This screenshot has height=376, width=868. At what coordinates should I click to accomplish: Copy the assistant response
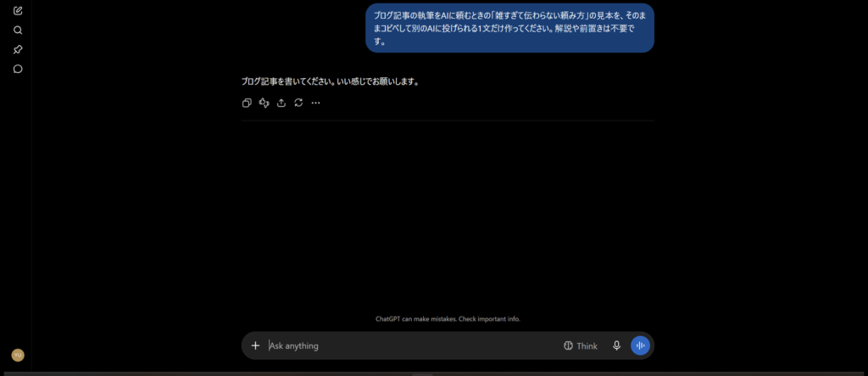(x=247, y=103)
